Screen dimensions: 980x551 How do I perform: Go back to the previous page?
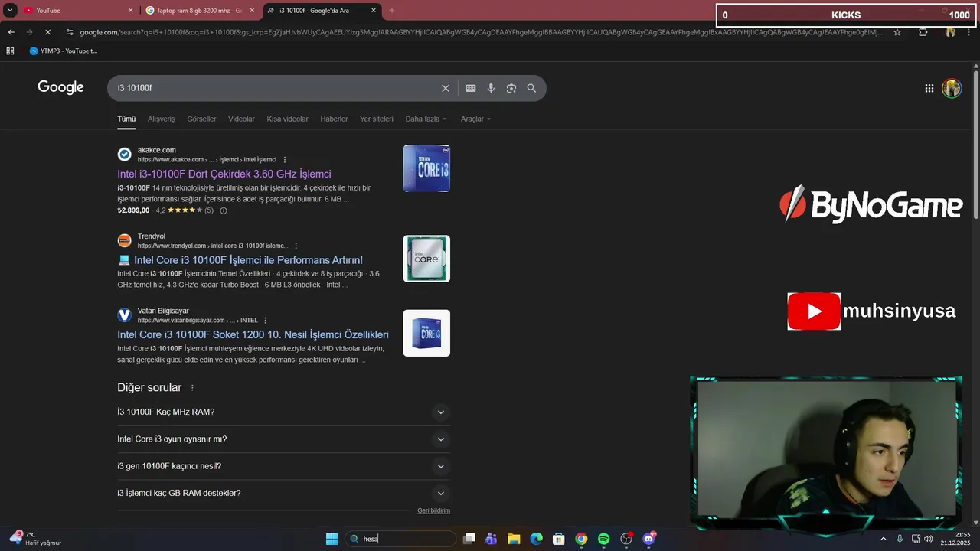[x=11, y=32]
